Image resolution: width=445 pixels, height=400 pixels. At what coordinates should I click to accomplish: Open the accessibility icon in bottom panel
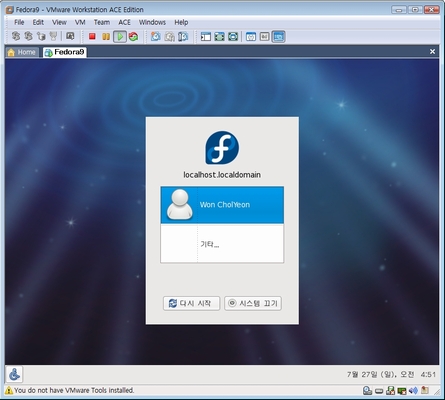(x=14, y=374)
